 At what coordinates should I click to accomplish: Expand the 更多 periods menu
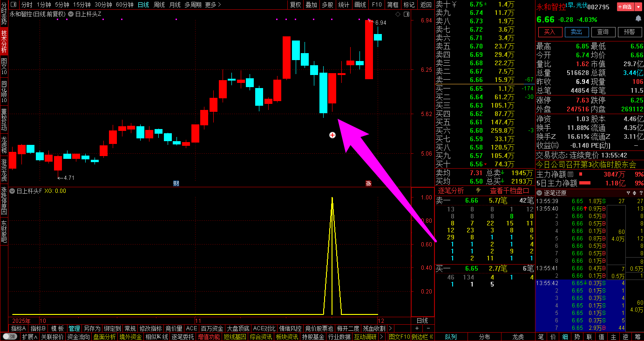tap(213, 5)
